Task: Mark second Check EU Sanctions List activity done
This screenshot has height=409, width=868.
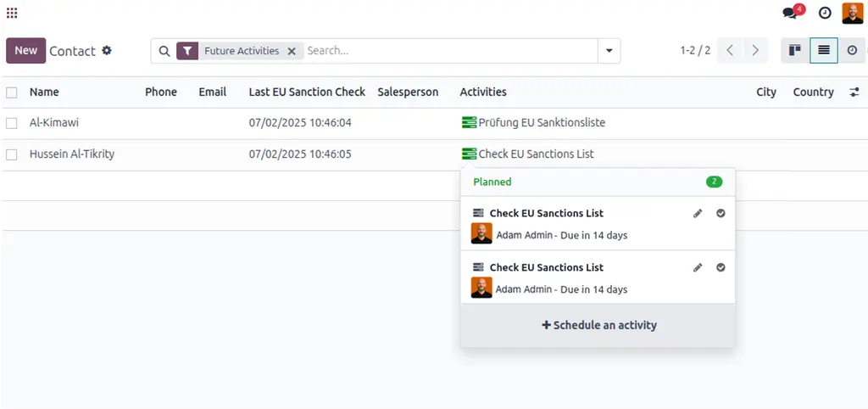Action: [721, 267]
